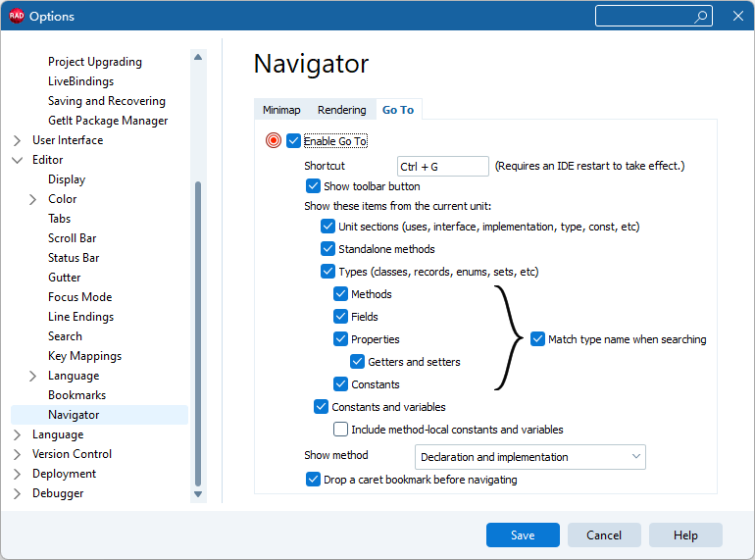Switch to the Minimap tab

[x=281, y=110]
